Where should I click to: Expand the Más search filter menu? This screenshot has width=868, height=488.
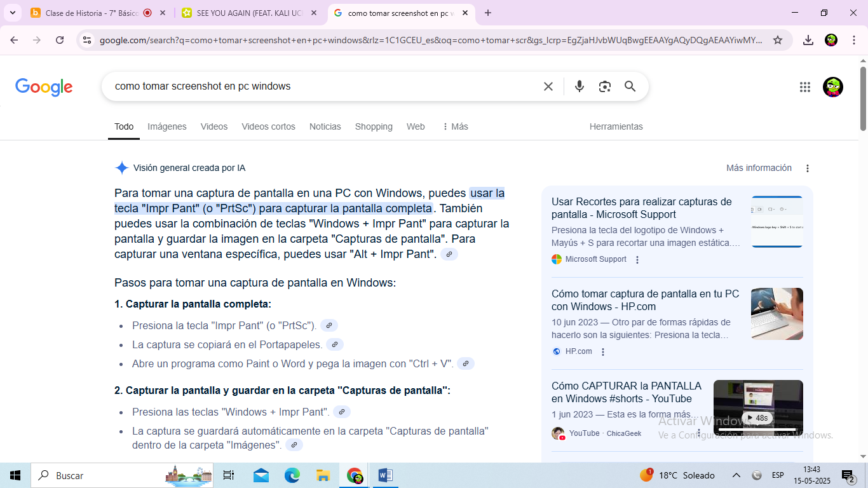pyautogui.click(x=455, y=126)
